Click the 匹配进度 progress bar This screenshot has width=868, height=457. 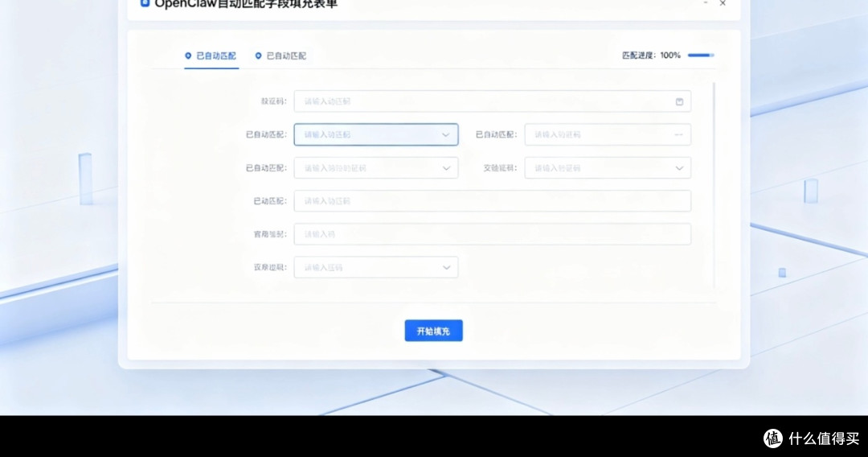tap(701, 56)
